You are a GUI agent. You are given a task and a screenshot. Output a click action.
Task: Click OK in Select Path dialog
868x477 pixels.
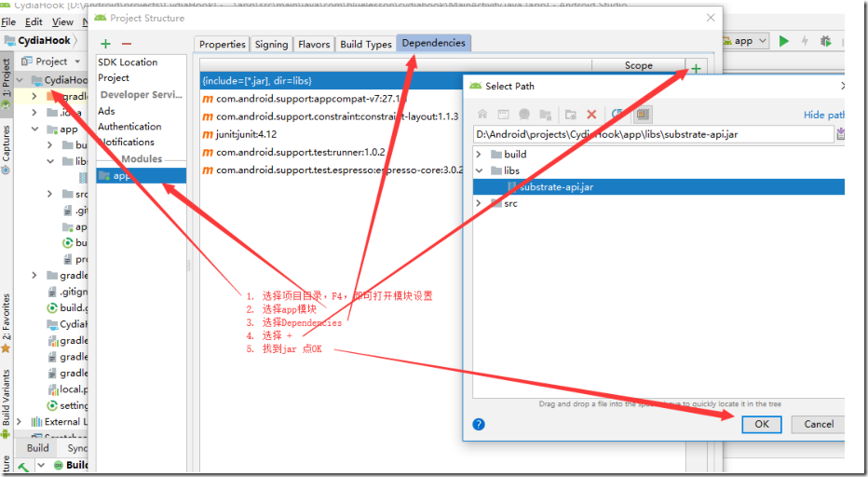coord(762,425)
